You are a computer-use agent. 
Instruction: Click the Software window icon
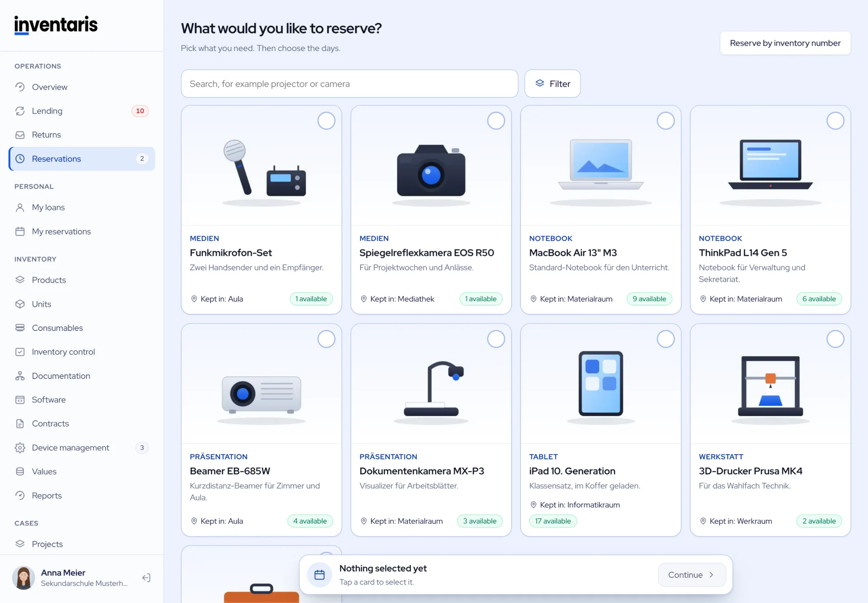pos(20,400)
